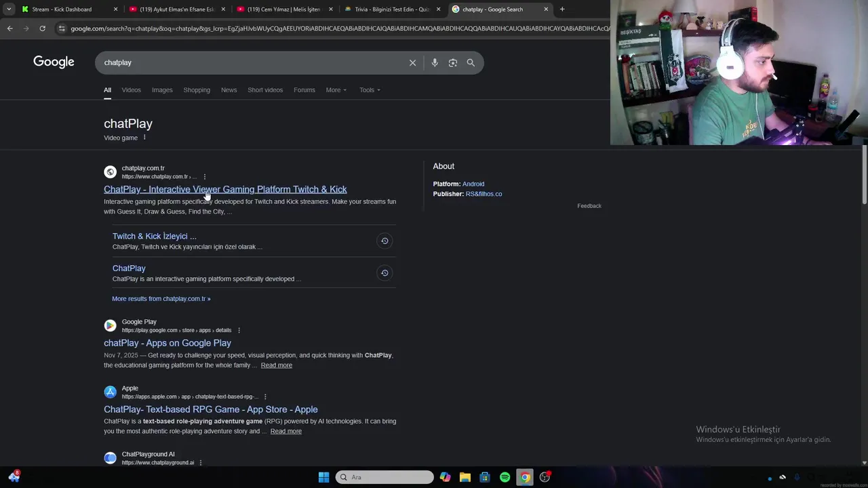Open the RS&filhos.co publisher link
Viewport: 868px width, 488px height.
[484, 194]
